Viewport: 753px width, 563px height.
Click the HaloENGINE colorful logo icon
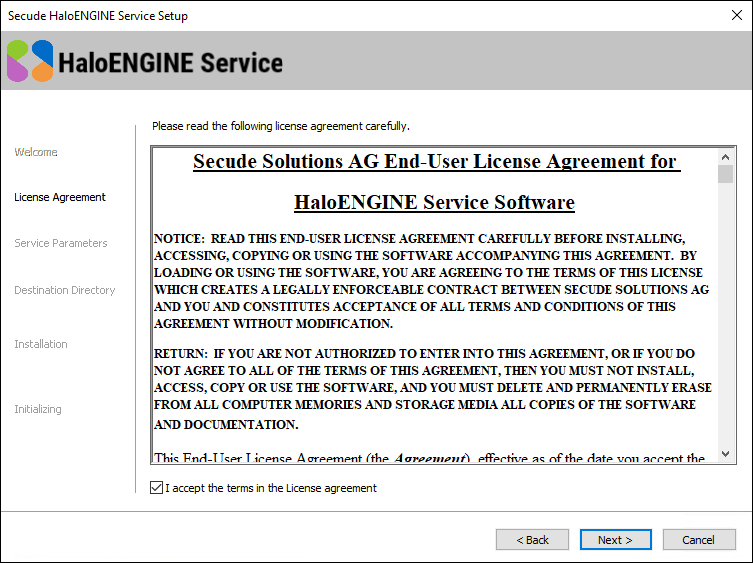coord(30,62)
